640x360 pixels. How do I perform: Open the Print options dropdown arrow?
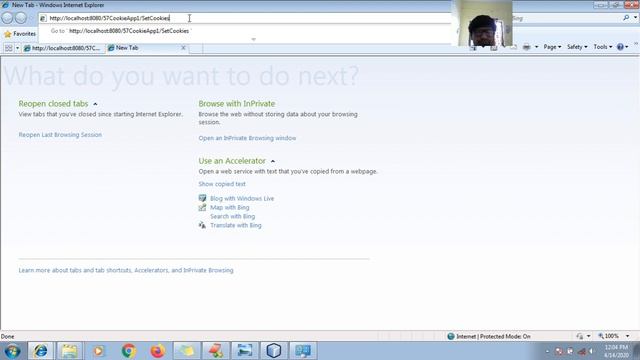point(536,47)
